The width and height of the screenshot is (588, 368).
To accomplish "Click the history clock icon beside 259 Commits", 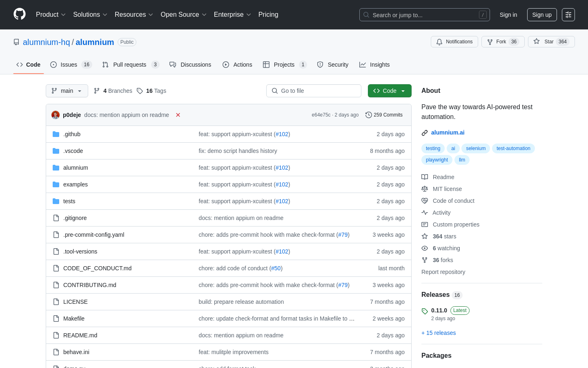I will [368, 115].
